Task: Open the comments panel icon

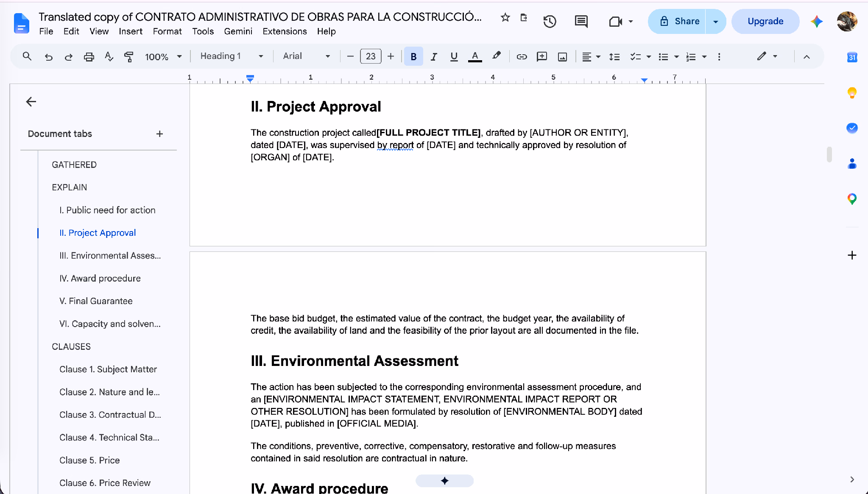Action: point(581,21)
